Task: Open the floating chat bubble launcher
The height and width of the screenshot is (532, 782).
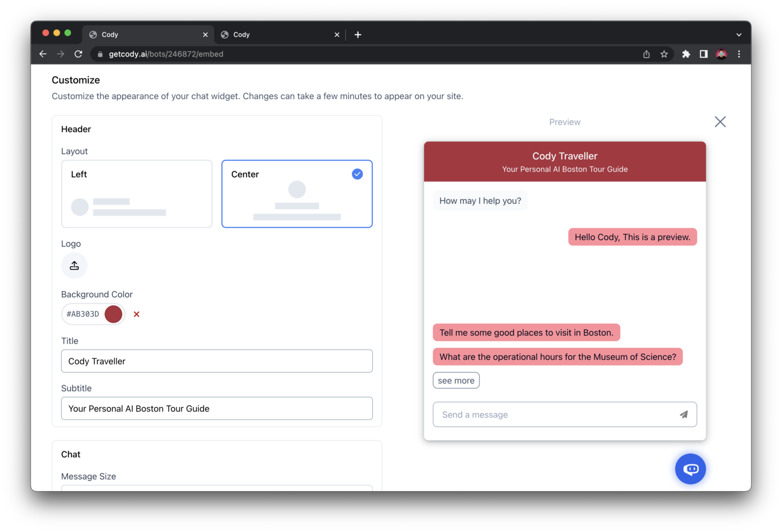Action: click(x=690, y=469)
